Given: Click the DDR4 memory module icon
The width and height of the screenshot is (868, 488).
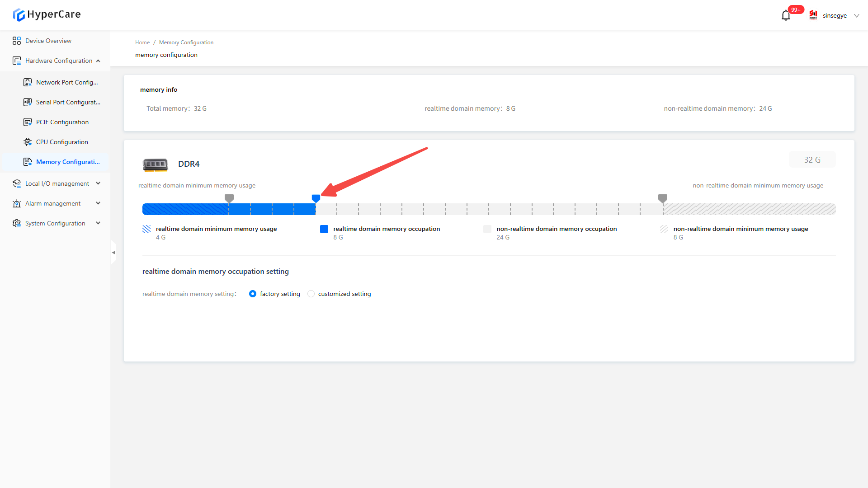Looking at the screenshot, I should (155, 164).
